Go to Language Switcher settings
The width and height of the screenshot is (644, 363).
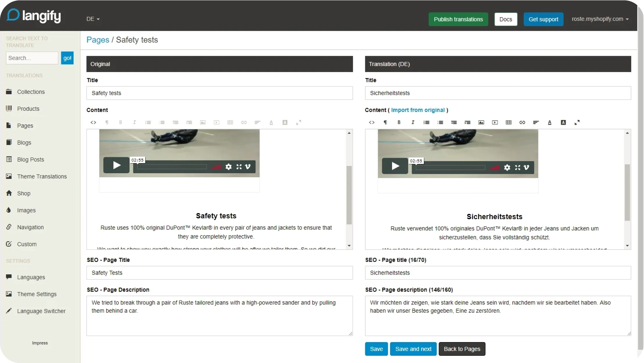[x=41, y=311]
